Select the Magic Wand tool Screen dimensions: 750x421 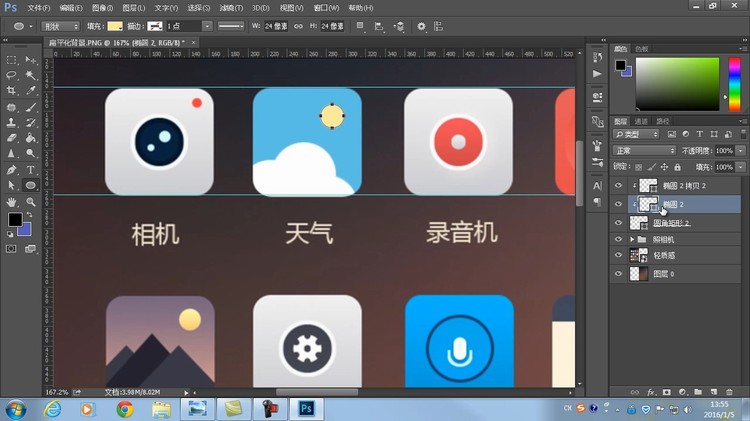(31, 75)
